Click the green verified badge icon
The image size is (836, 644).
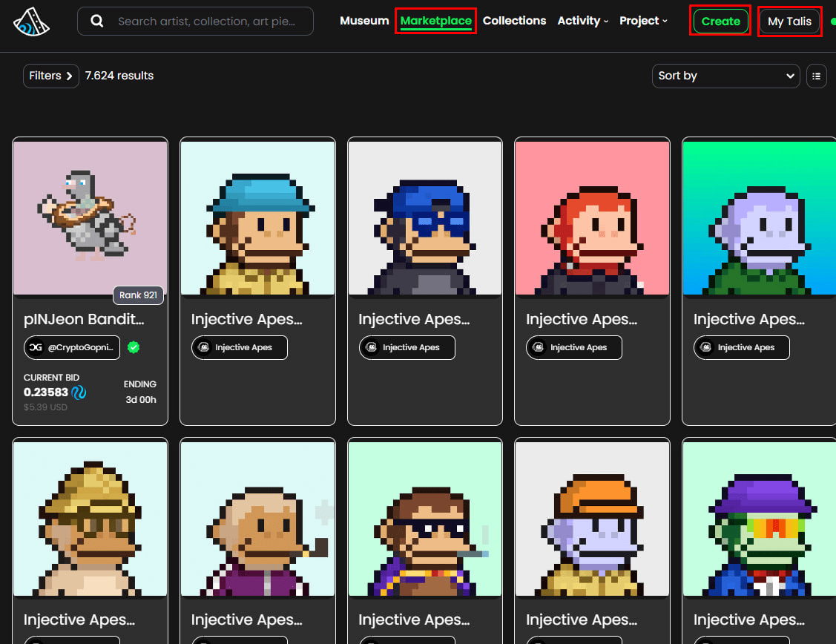[134, 347]
